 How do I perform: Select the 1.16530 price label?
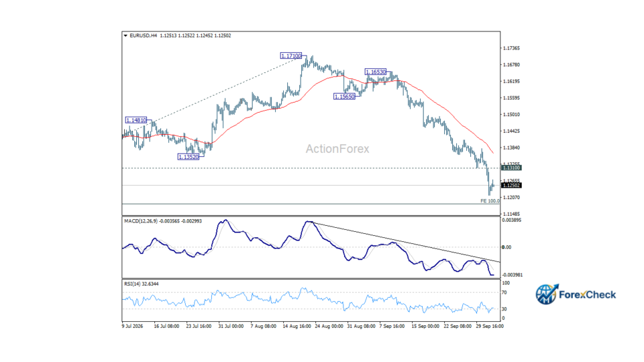(x=376, y=72)
